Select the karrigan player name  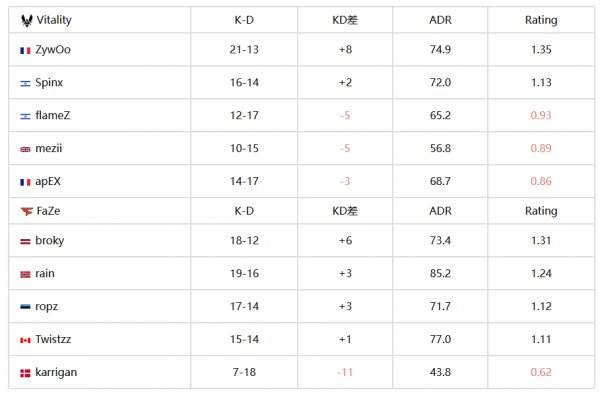coord(56,372)
